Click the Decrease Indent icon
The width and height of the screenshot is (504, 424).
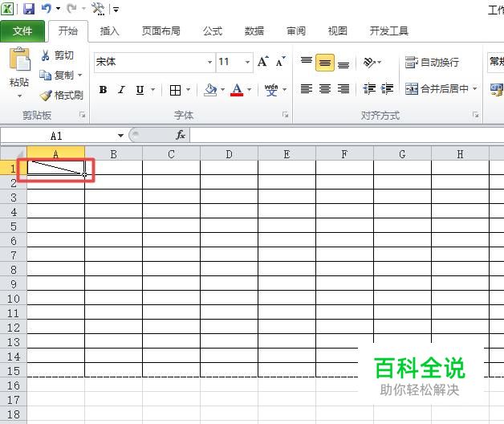tap(369, 88)
